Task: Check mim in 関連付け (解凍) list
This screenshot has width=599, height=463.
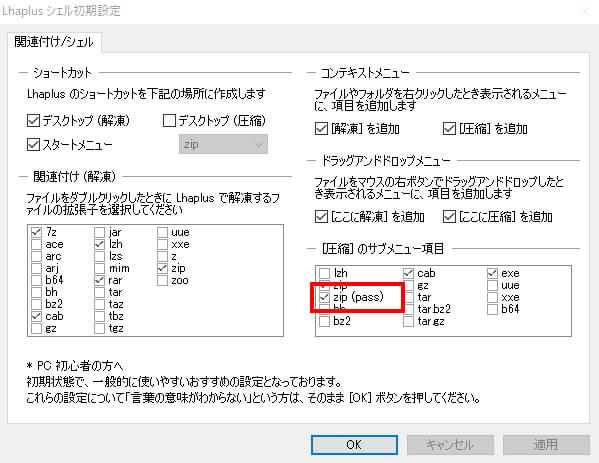Action: click(99, 268)
